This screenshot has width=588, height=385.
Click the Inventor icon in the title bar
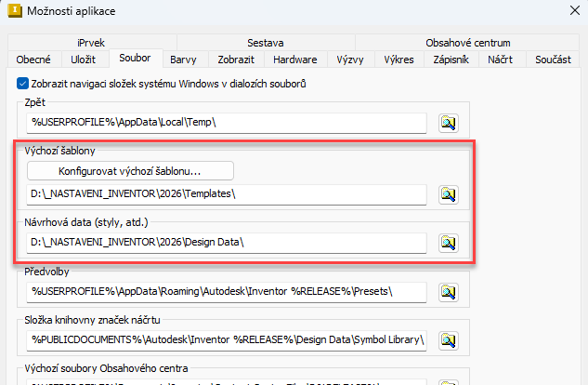pos(15,11)
